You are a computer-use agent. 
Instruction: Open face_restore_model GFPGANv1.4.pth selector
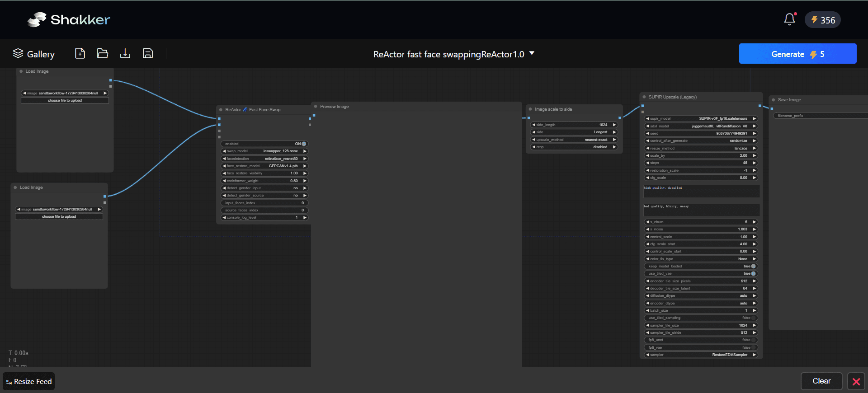pyautogui.click(x=264, y=166)
